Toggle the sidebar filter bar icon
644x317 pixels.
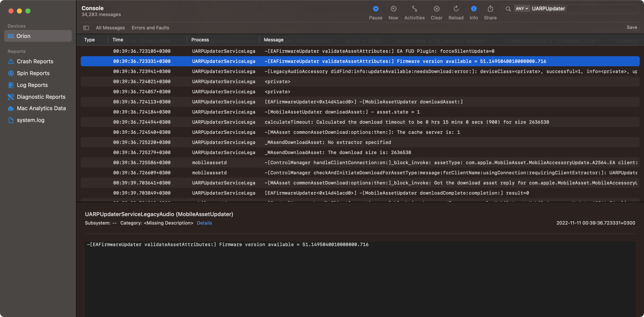[x=86, y=28]
